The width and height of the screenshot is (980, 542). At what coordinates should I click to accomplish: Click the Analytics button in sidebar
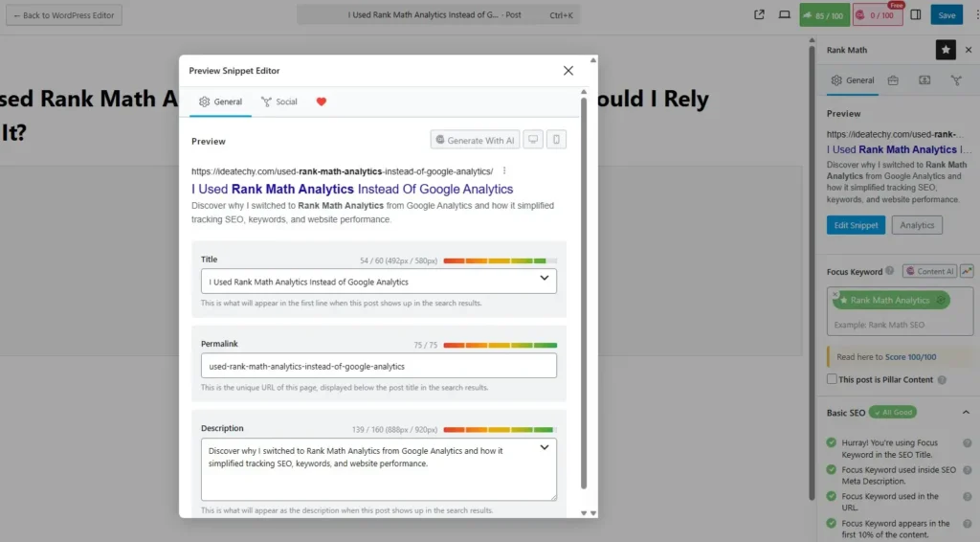pyautogui.click(x=917, y=225)
